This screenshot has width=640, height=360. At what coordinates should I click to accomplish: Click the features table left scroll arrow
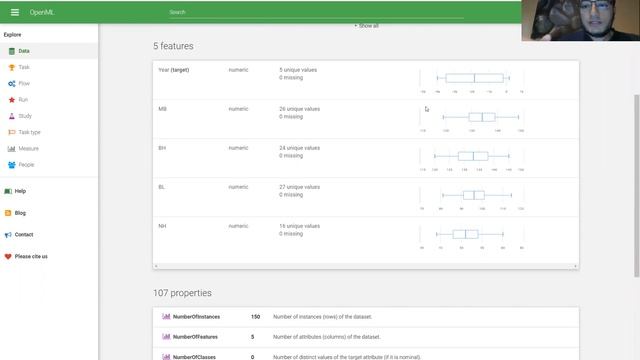click(x=156, y=266)
